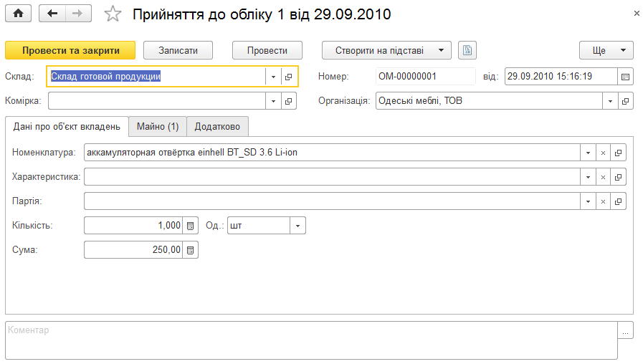Switch to the Майно (1) tab
The height and width of the screenshot is (364, 643).
pos(158,126)
